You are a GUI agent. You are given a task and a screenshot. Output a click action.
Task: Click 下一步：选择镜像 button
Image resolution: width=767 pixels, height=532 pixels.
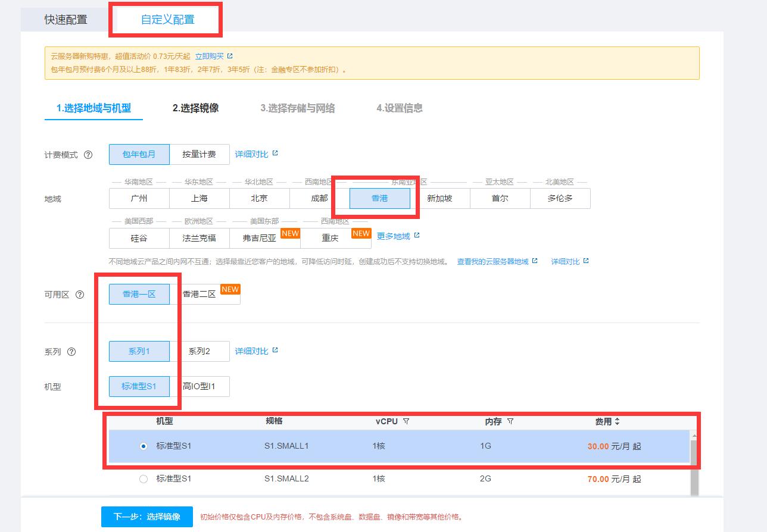pyautogui.click(x=147, y=517)
